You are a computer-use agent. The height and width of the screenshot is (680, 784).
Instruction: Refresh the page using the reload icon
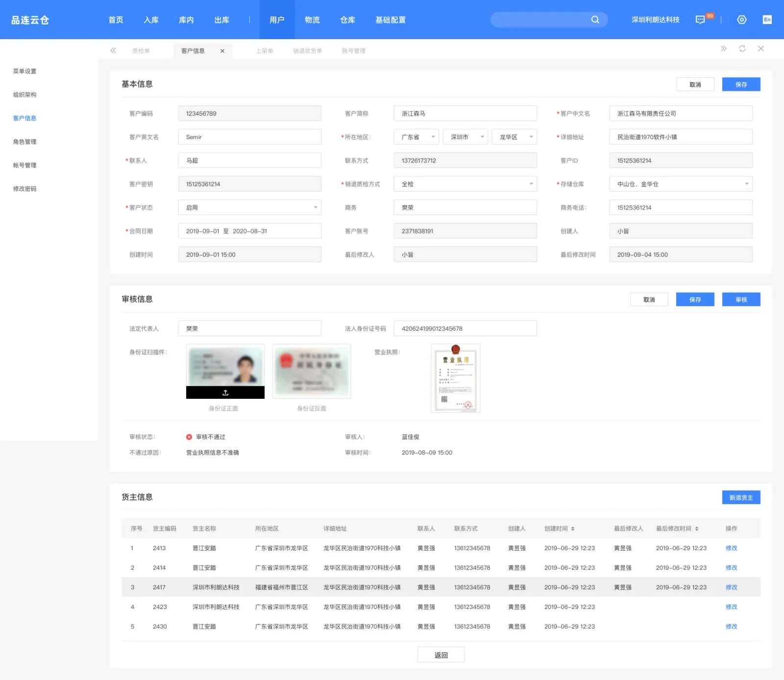[742, 49]
